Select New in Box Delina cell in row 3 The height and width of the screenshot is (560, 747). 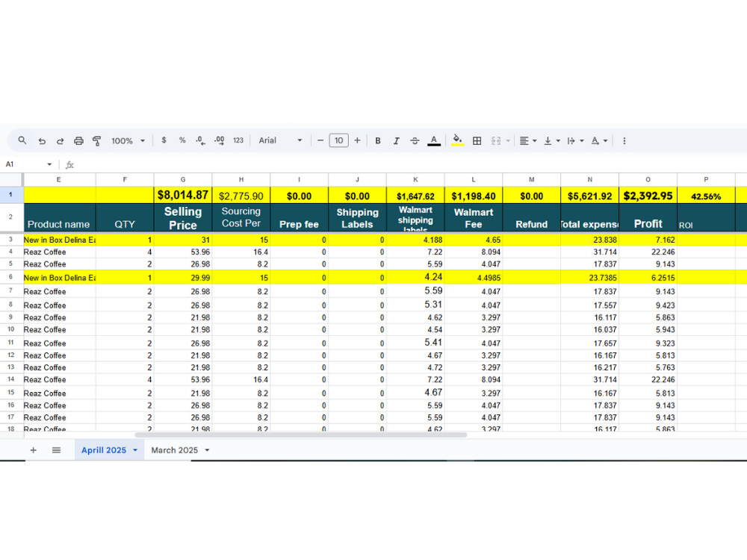click(60, 240)
